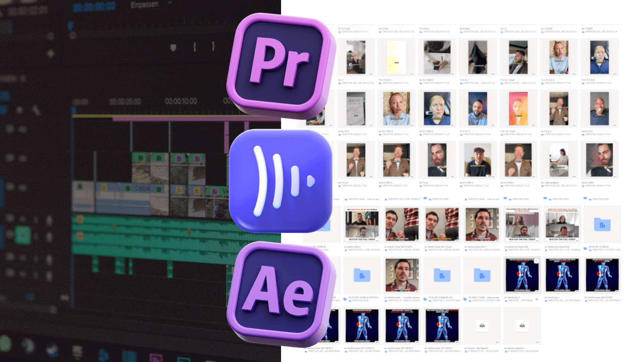The width and height of the screenshot is (644, 362).
Task: Click the Add Marker icon in monitor
Action: click(173, 48)
